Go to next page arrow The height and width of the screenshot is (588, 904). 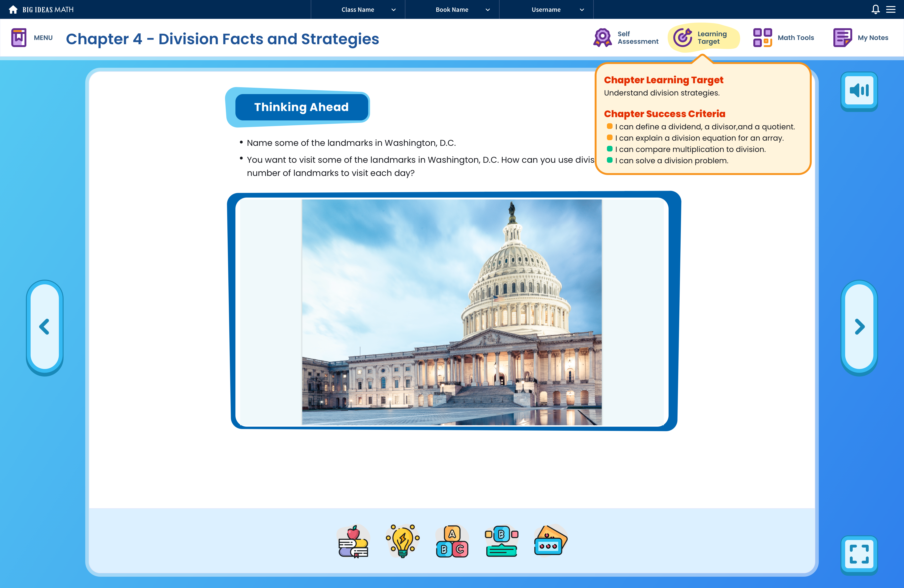pos(859,326)
